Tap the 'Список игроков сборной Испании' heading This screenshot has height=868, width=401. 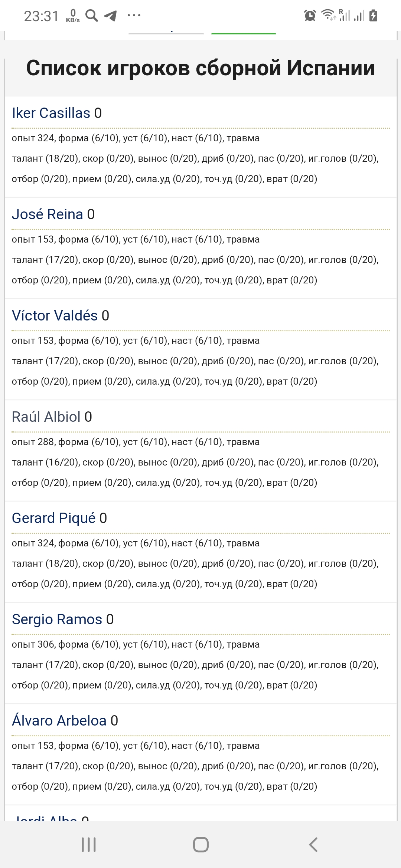click(x=200, y=68)
